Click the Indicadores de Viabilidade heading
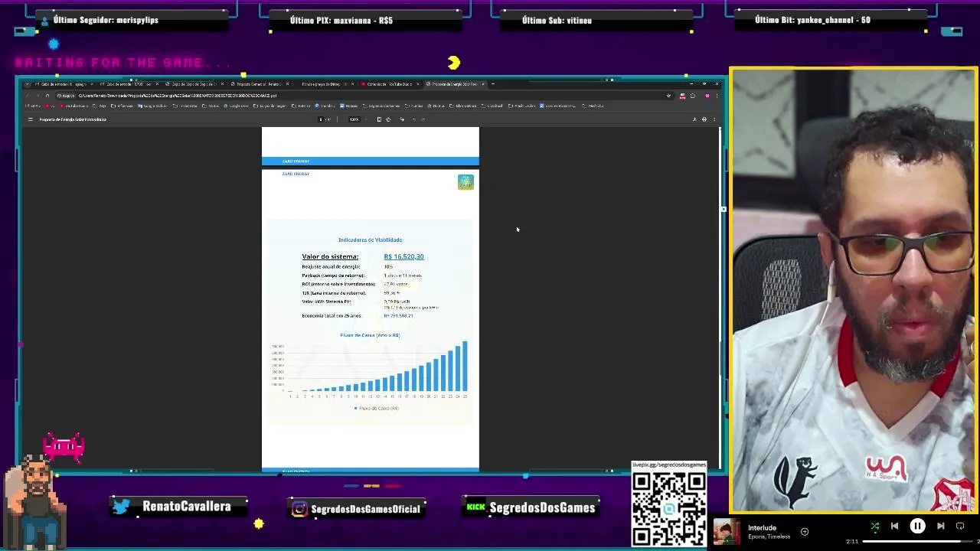Viewport: 980px width, 551px height. (370, 240)
